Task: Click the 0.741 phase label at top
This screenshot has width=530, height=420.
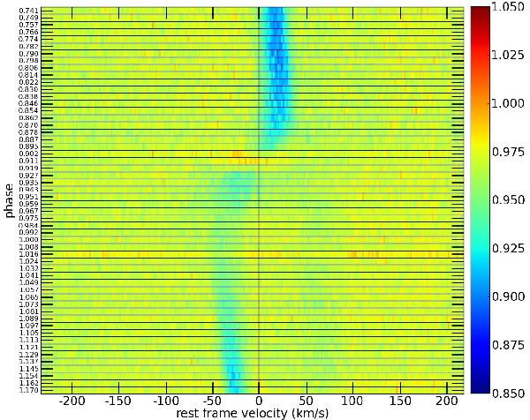Action: point(28,10)
